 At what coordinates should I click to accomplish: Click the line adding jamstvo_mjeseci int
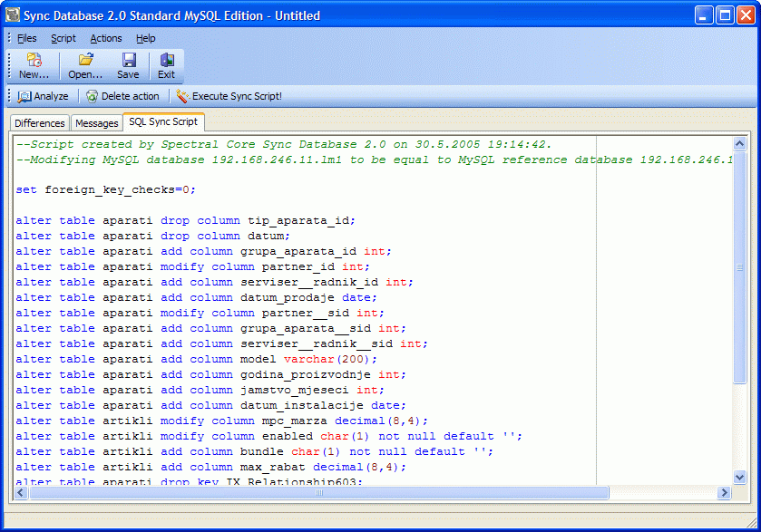click(200, 391)
